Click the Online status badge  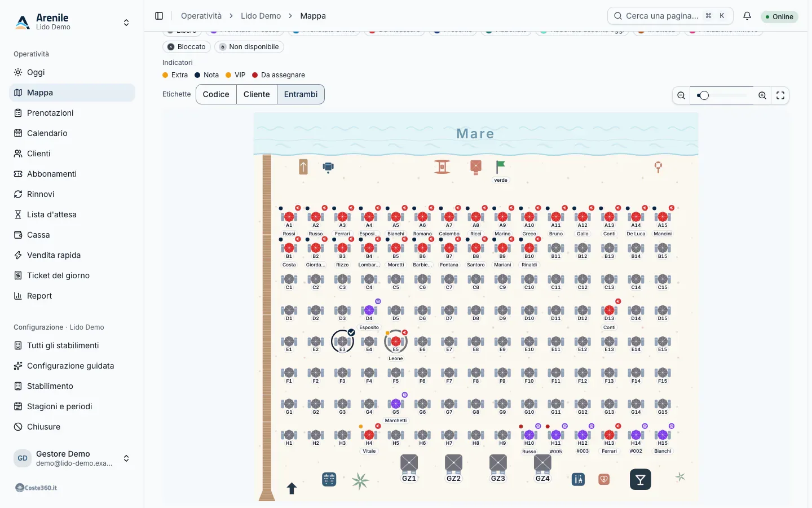(x=779, y=16)
